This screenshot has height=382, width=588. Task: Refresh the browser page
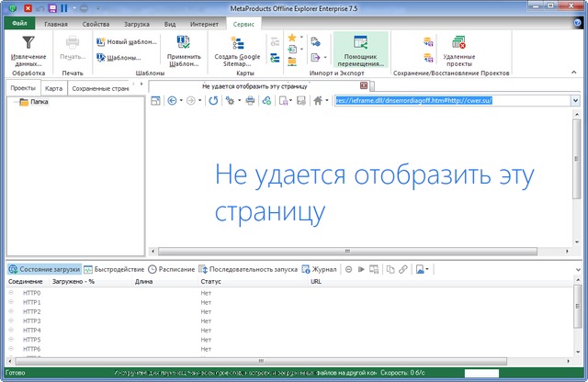(213, 101)
